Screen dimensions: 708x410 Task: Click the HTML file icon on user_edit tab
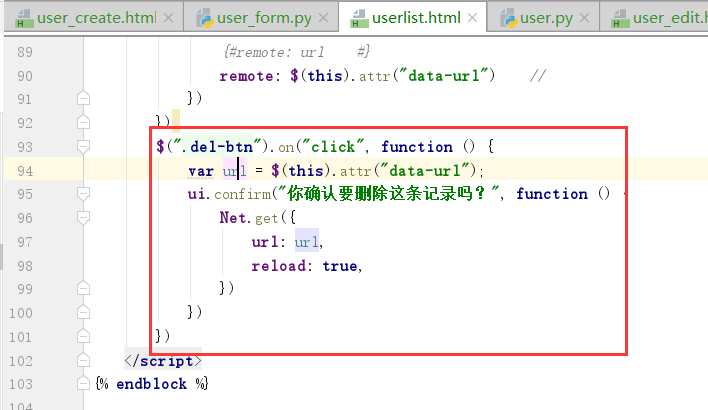[620, 19]
